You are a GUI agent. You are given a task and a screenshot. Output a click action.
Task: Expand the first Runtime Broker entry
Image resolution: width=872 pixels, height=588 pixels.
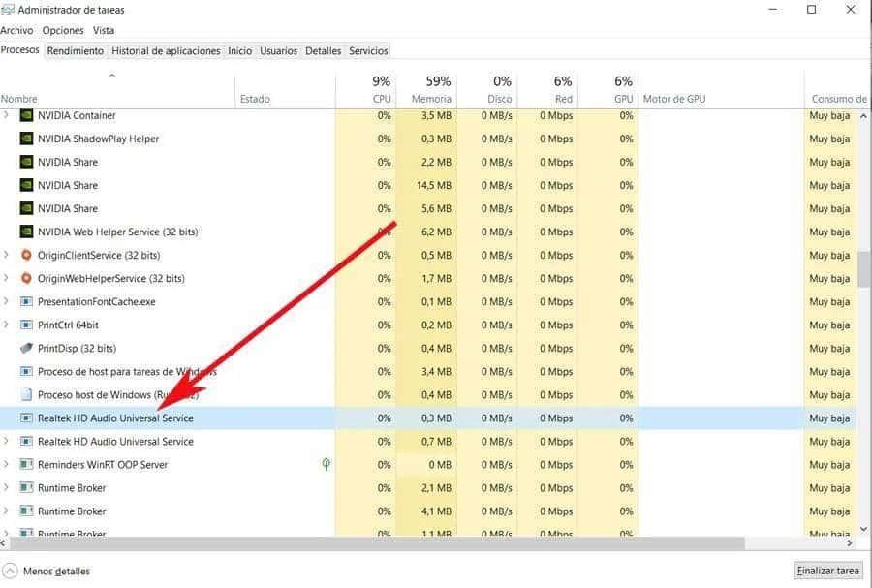(x=7, y=487)
